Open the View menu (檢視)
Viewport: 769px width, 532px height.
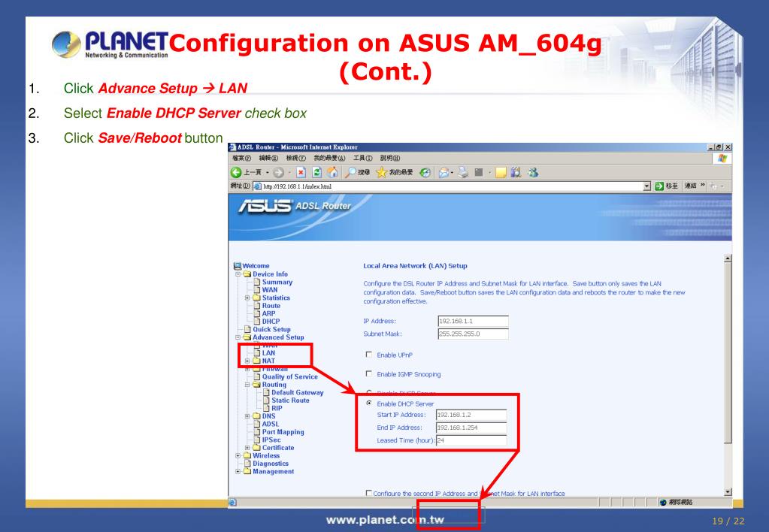coord(295,158)
